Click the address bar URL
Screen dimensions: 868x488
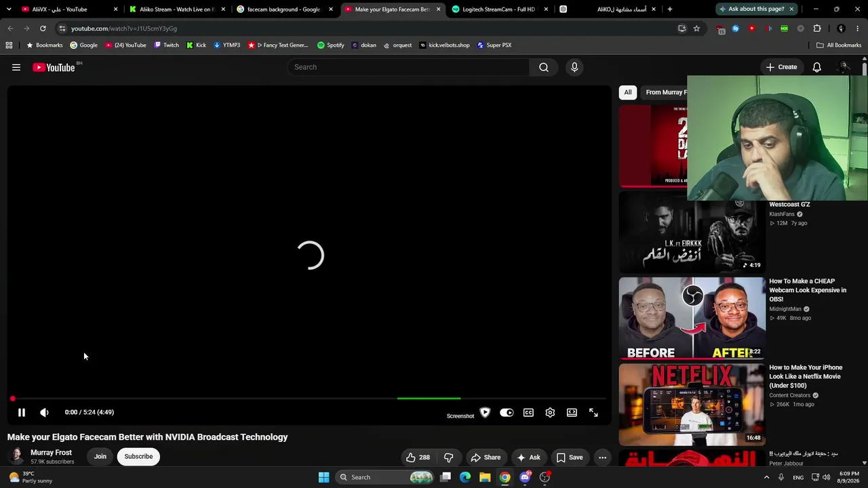[x=124, y=28]
